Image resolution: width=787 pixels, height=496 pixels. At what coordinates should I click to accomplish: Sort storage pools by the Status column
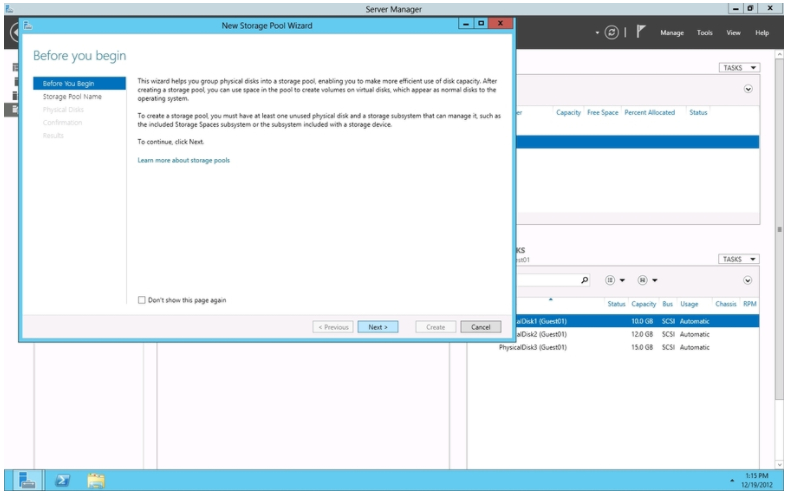coord(698,112)
